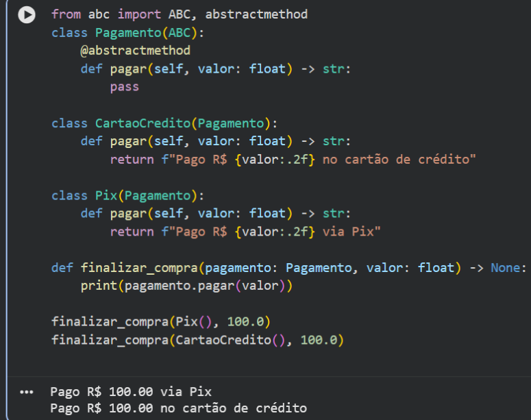The width and height of the screenshot is (531, 420).
Task: Open output options ellipsis menu
Action: (27, 393)
